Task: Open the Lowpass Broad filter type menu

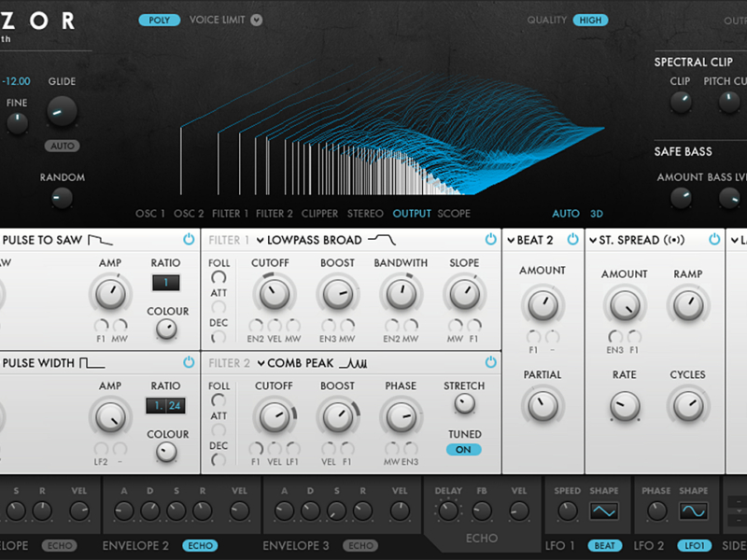Action: click(x=313, y=240)
